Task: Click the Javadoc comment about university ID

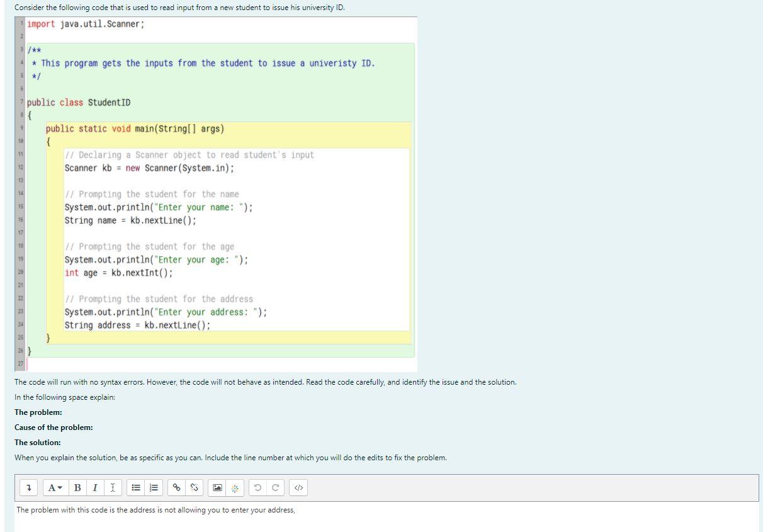Action: click(x=203, y=64)
